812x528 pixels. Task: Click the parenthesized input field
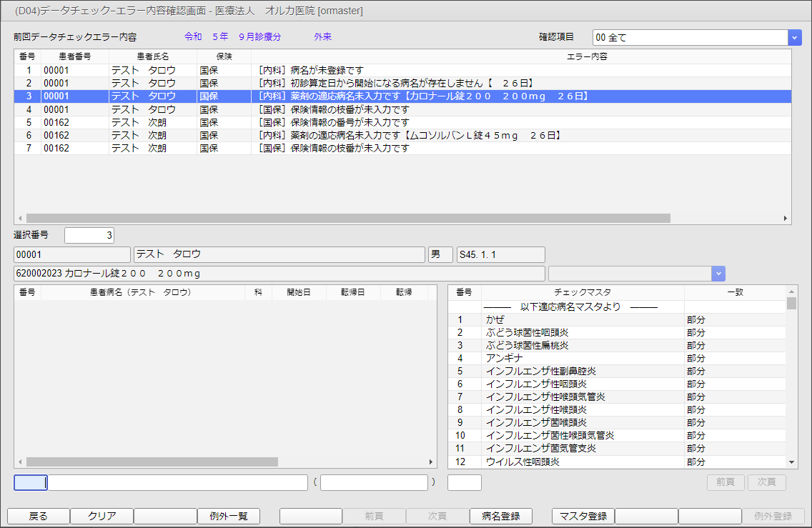[374, 483]
